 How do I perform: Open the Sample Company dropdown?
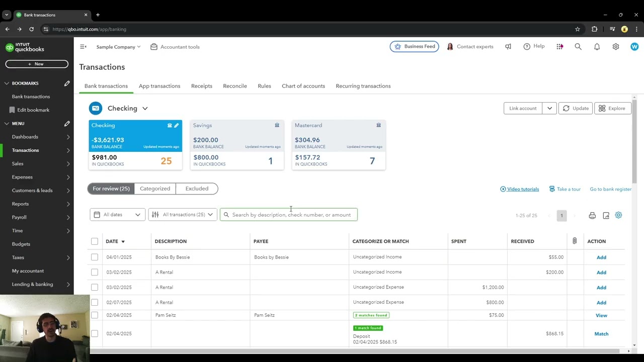pos(118,47)
